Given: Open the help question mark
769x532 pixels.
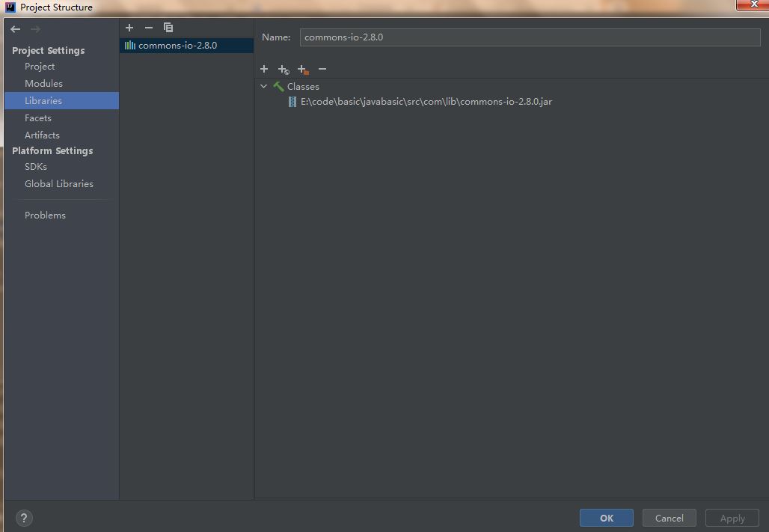Looking at the screenshot, I should pyautogui.click(x=24, y=518).
